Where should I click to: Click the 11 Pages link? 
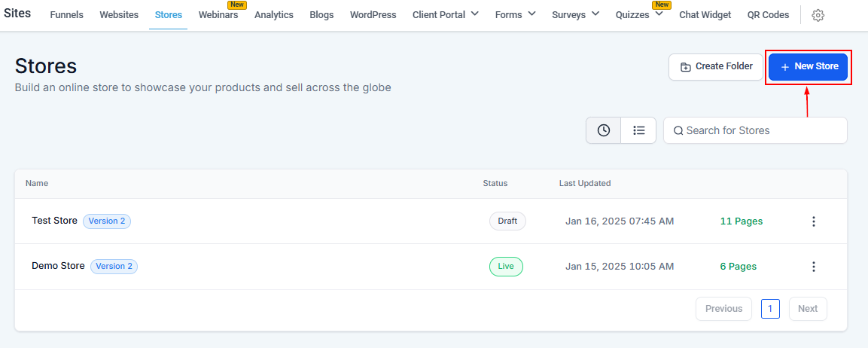click(x=742, y=221)
